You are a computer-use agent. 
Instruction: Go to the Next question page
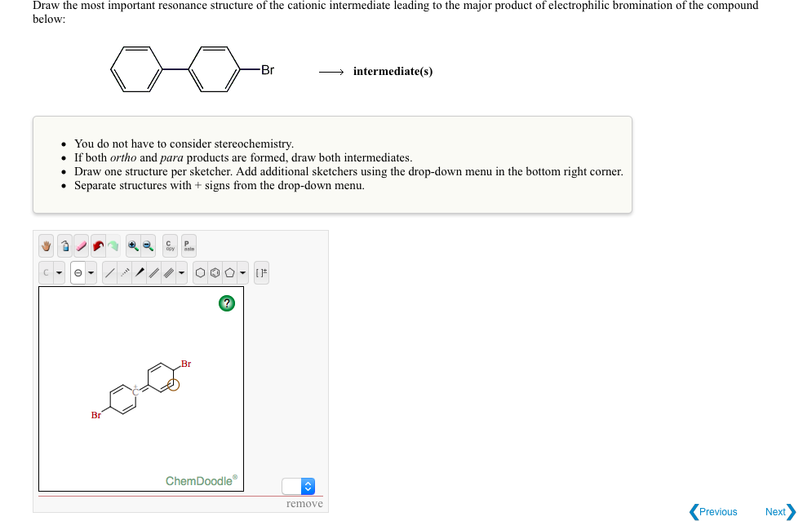tap(775, 511)
